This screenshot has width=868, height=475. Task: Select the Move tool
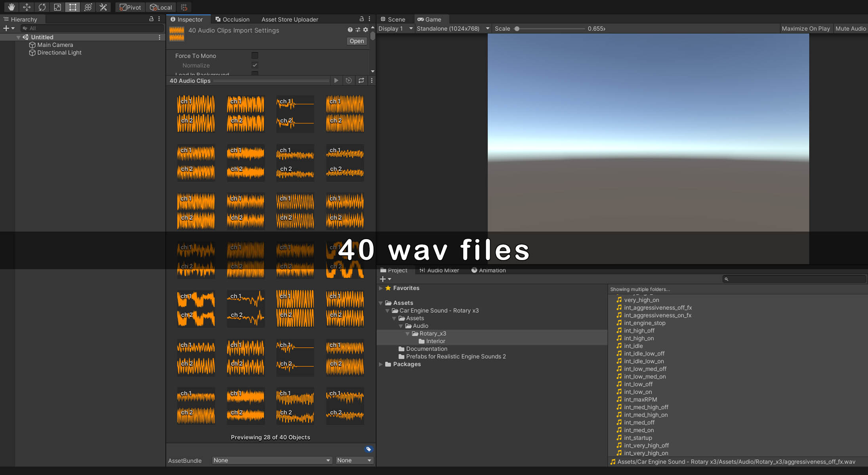[x=27, y=7]
